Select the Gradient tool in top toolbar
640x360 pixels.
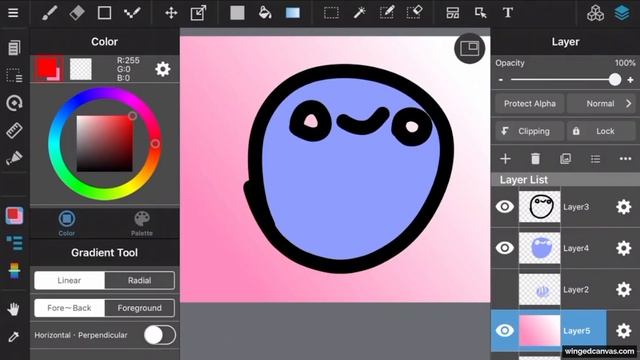293,13
